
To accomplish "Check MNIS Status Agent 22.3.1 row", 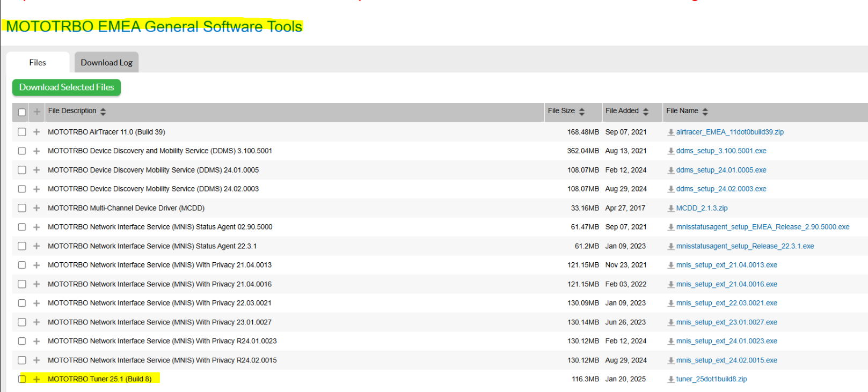I will [22, 246].
